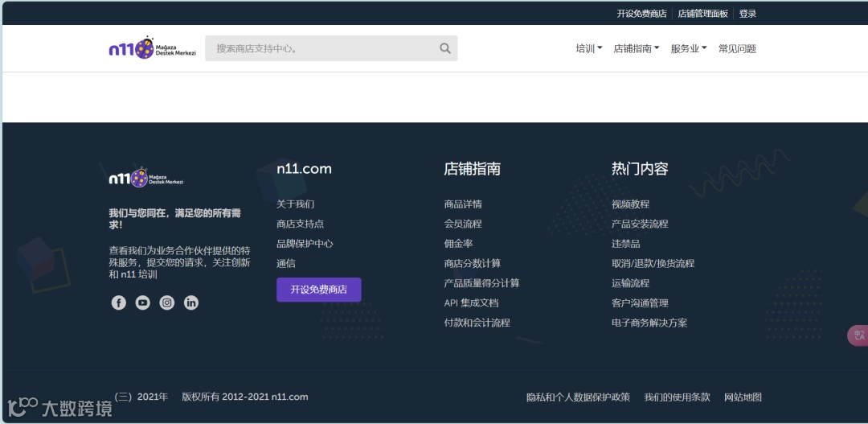Open 常见问题 in the navigation
This screenshot has width=868, height=424.
coord(737,49)
